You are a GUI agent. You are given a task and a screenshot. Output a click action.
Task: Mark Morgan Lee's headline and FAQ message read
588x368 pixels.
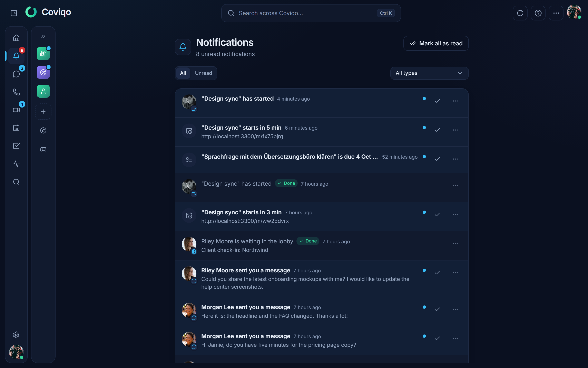tap(437, 310)
